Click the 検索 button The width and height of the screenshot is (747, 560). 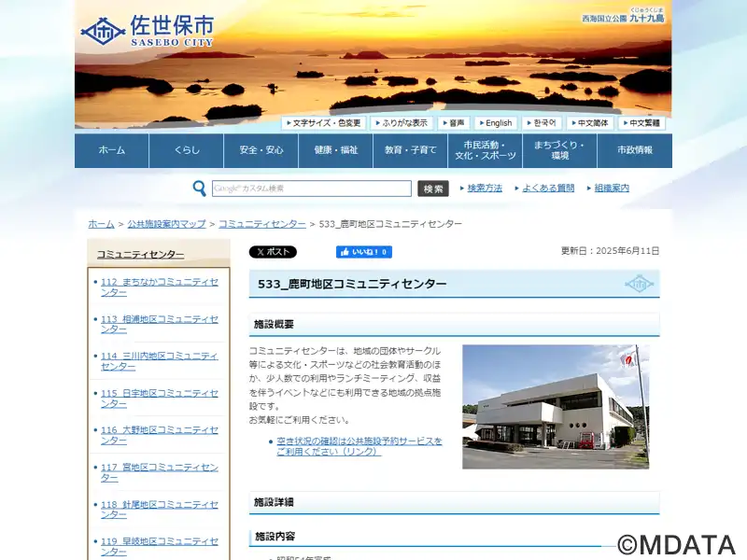tap(433, 189)
